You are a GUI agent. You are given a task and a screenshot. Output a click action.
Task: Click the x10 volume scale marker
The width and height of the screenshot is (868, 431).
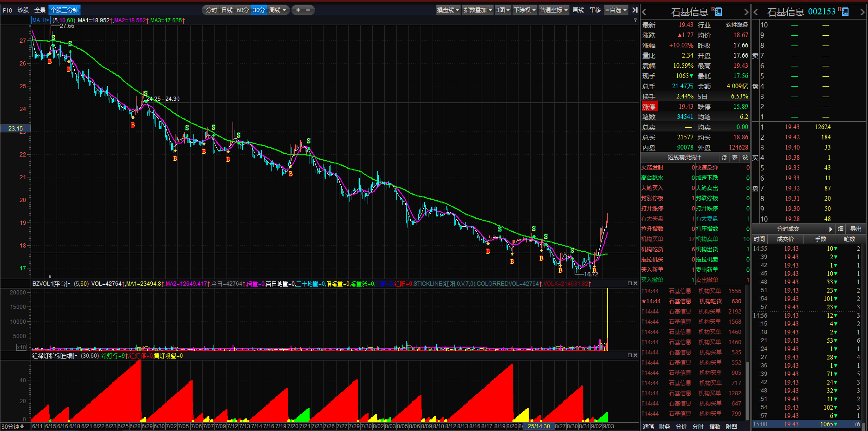21,347
